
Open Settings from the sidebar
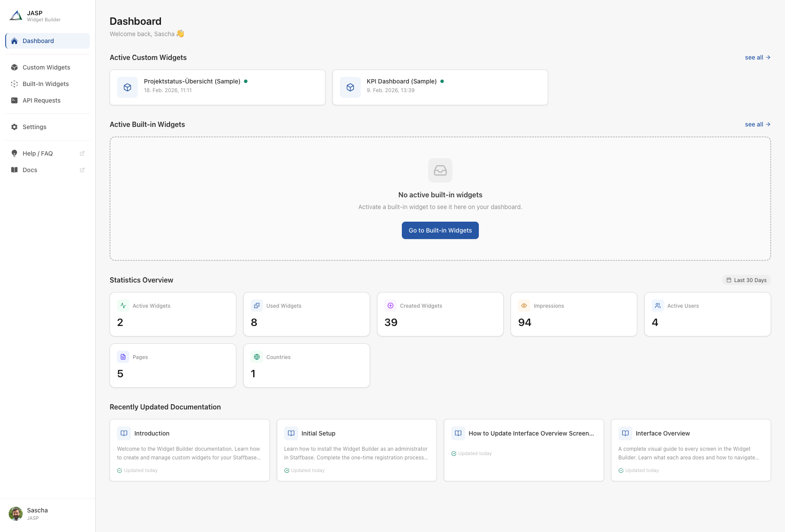34,127
